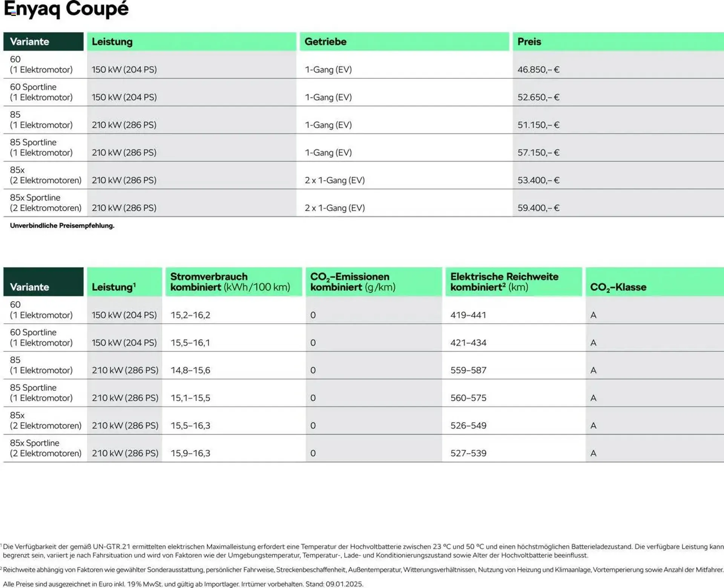724x588 pixels.
Task: Click the 15,2–16,2 consumption value
Action: (x=190, y=315)
